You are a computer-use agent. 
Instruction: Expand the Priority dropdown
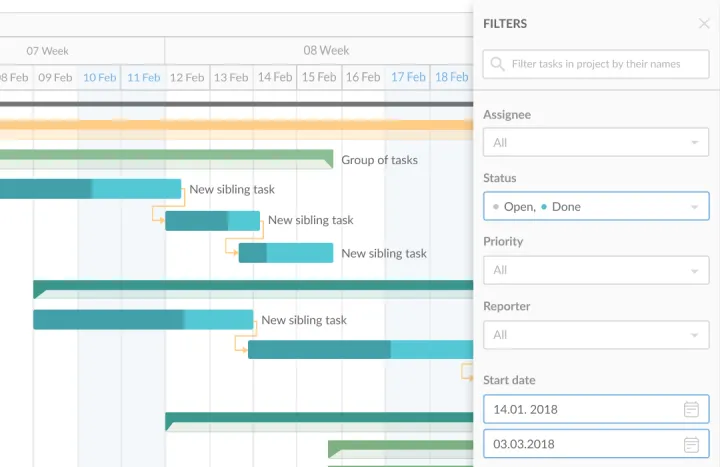pos(596,270)
